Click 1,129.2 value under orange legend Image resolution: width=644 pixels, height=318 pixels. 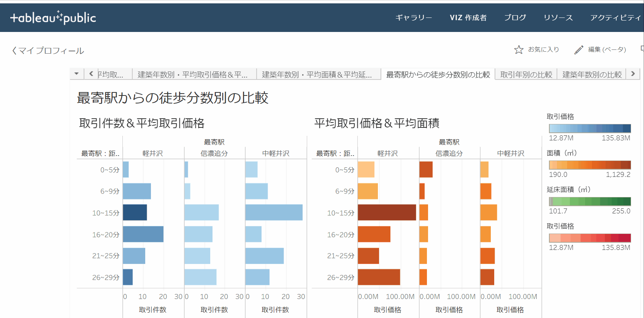[618, 175]
